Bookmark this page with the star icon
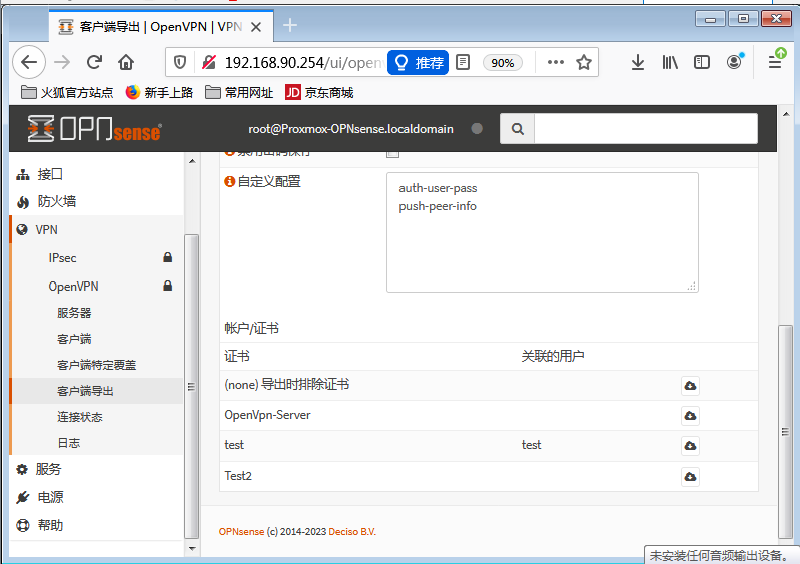800x564 pixels. click(x=584, y=62)
